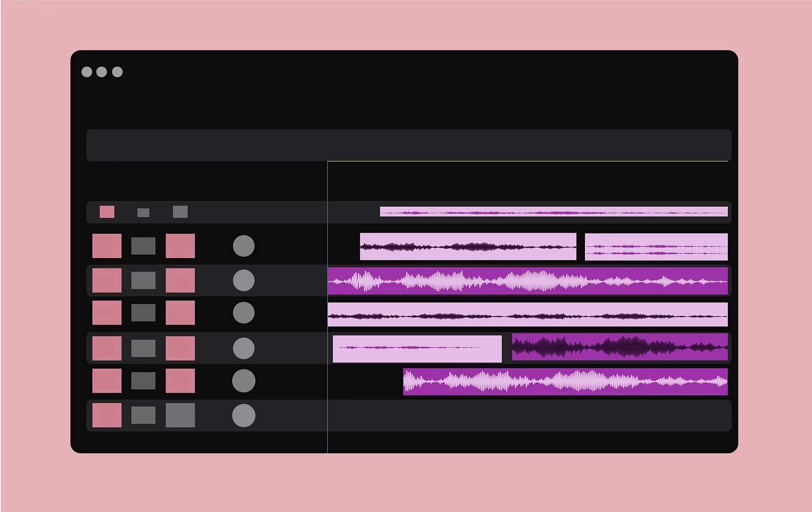Click the small pink square in header row

click(107, 212)
